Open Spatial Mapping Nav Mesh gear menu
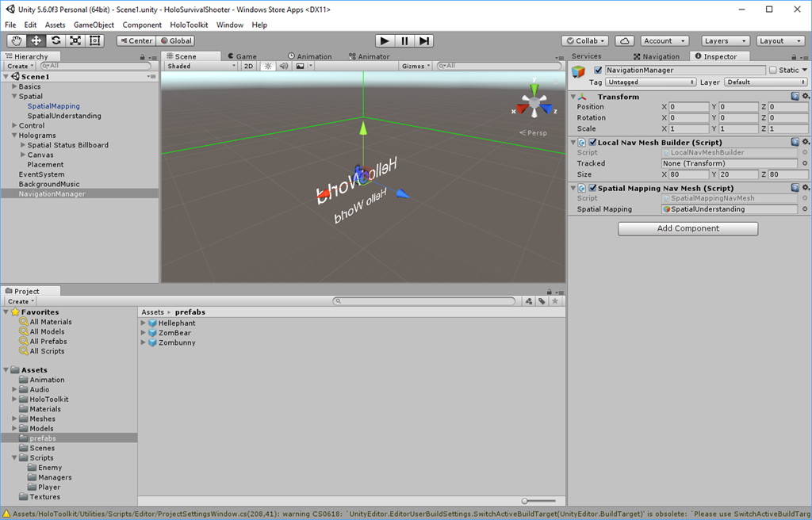This screenshot has width=812, height=520. [806, 188]
